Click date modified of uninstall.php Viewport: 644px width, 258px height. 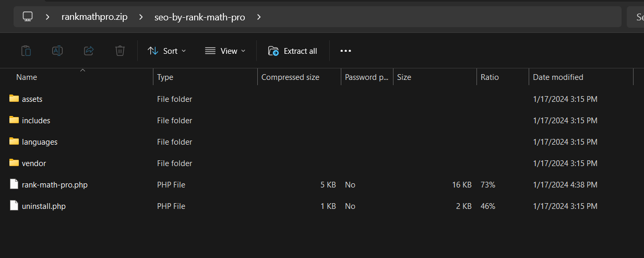565,206
